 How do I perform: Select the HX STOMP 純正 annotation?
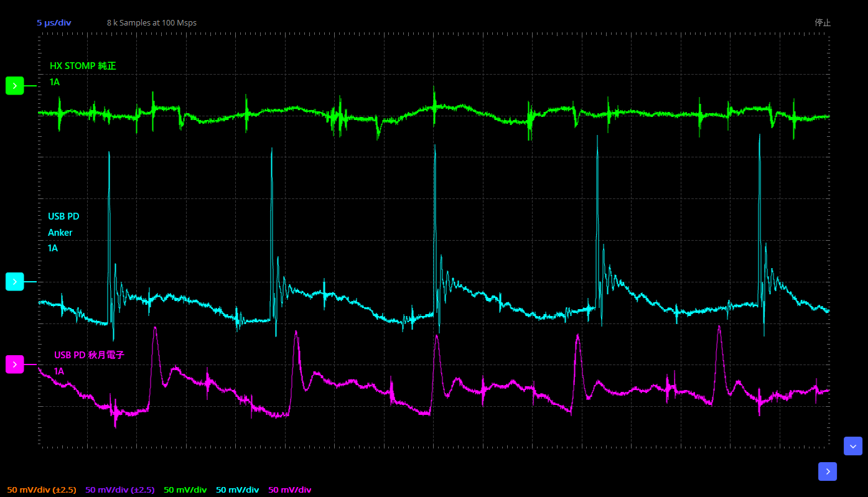(83, 66)
